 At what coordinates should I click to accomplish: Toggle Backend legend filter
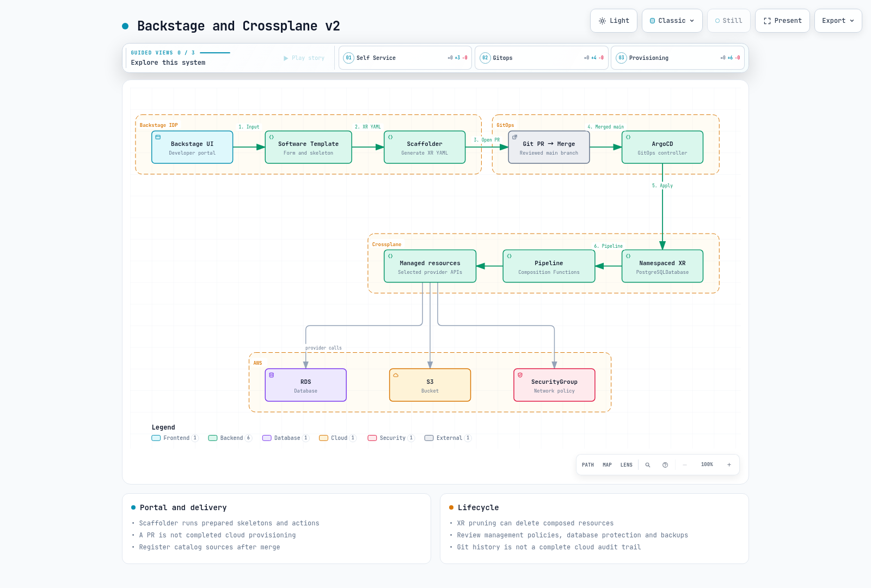[230, 438]
